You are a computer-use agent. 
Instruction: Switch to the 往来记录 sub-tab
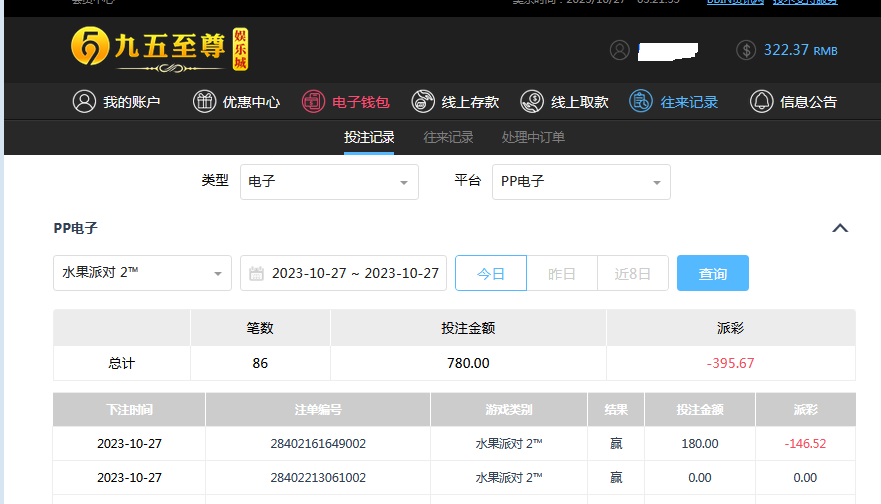[x=448, y=137]
